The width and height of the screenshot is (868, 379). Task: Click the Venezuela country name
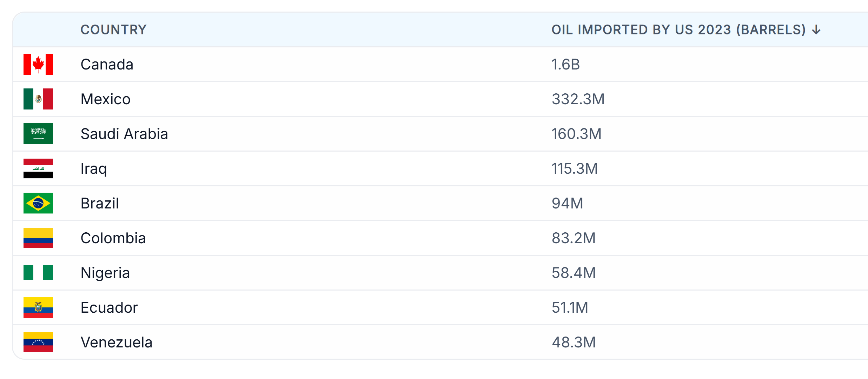116,342
